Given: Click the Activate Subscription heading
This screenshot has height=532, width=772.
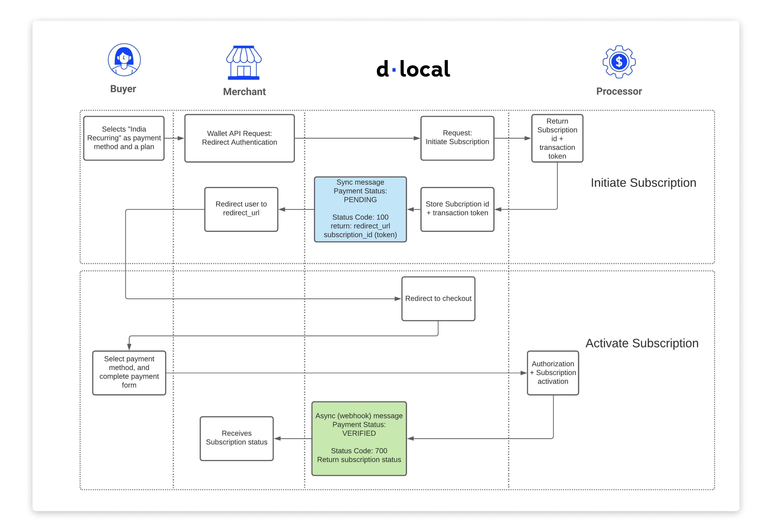Looking at the screenshot, I should (x=642, y=343).
